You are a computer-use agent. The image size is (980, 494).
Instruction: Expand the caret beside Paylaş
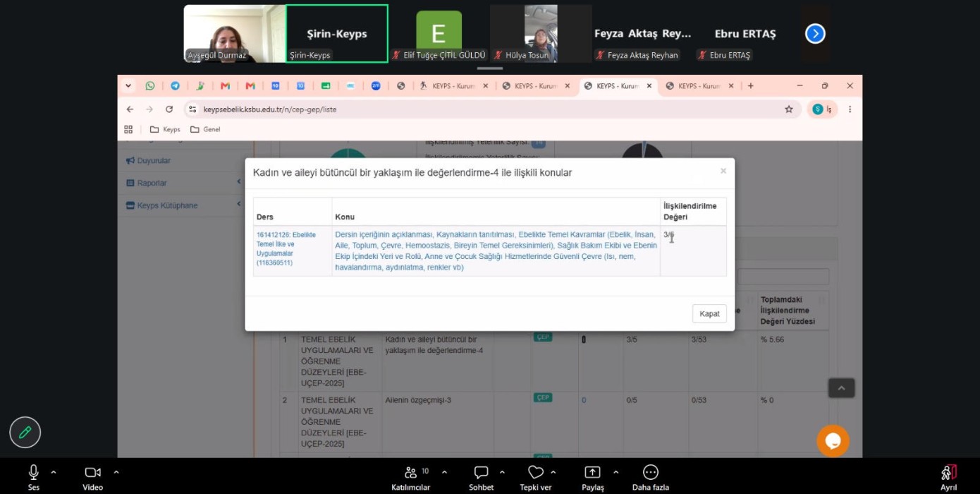click(615, 472)
